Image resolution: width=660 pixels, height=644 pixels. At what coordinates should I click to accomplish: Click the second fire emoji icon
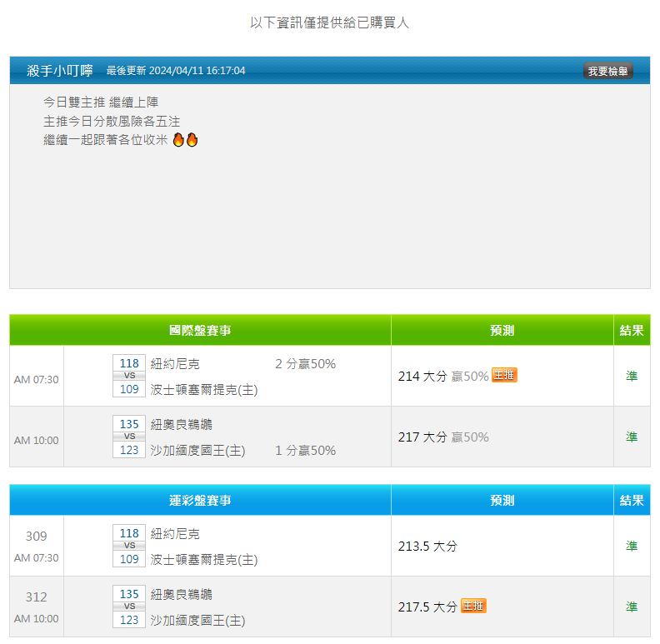click(192, 140)
